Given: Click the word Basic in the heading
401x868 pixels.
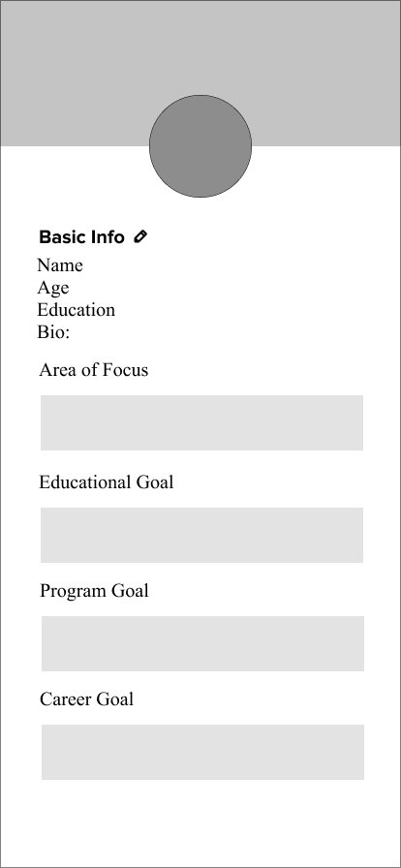Looking at the screenshot, I should (x=63, y=237).
